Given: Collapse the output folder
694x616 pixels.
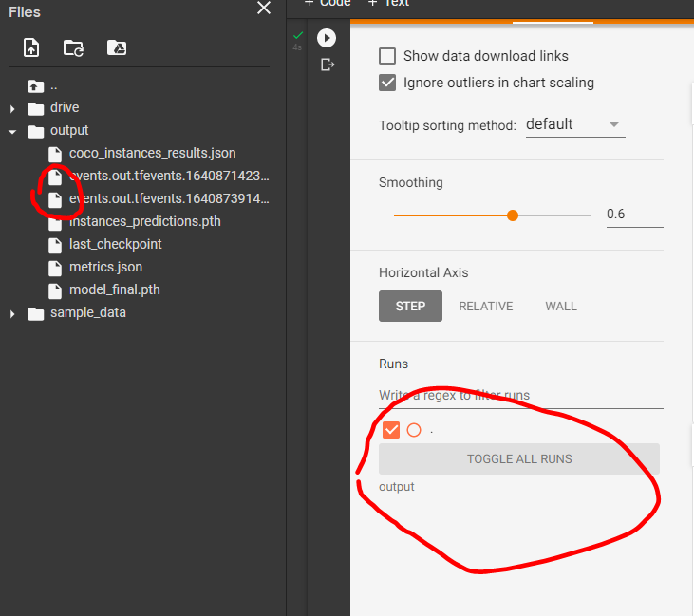Looking at the screenshot, I should (x=12, y=131).
